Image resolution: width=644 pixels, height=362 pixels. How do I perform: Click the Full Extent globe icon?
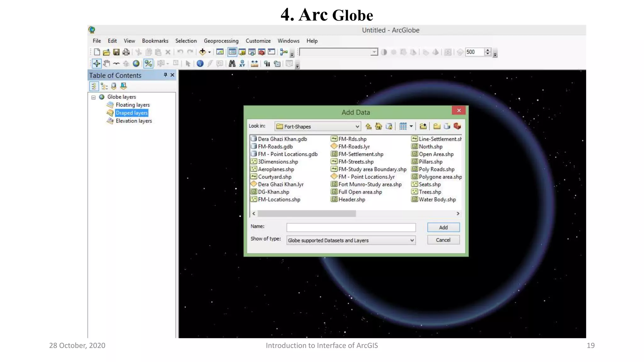(136, 64)
